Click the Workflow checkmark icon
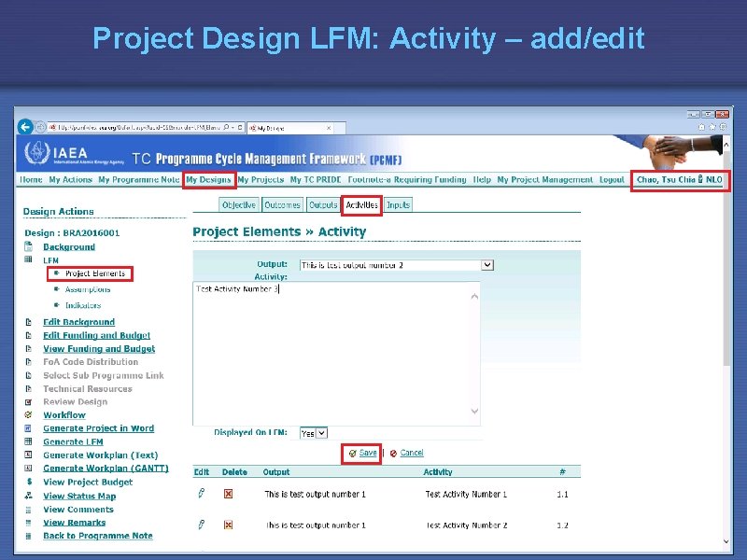This screenshot has width=747, height=560. [28, 414]
